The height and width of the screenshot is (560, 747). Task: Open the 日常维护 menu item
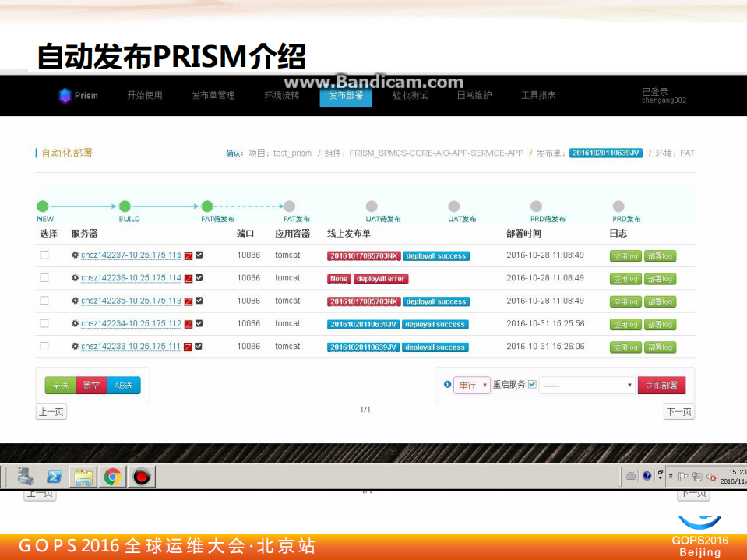tap(474, 95)
